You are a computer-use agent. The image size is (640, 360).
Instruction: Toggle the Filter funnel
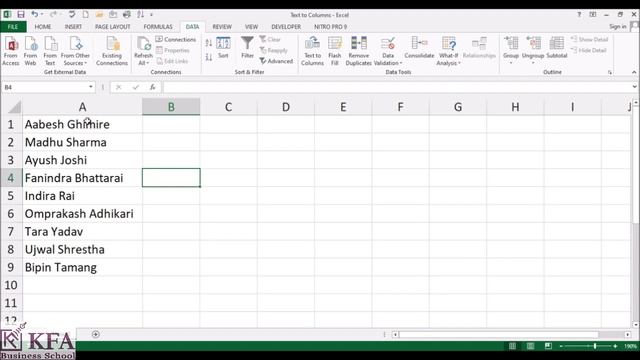247,48
